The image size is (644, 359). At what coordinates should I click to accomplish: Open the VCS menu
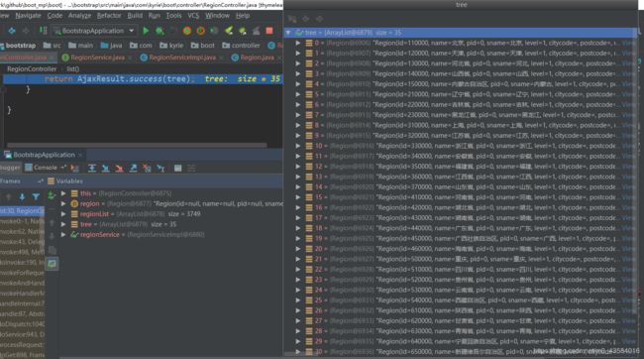(193, 16)
